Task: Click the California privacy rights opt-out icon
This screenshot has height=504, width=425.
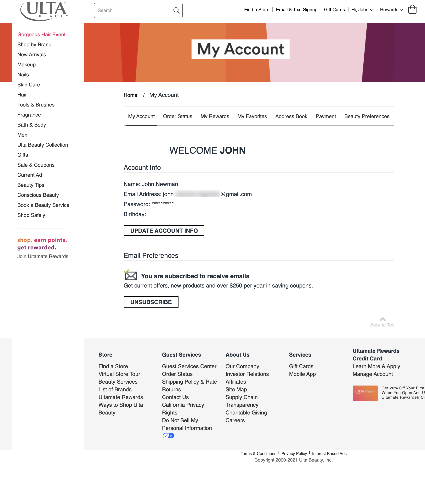Action: click(168, 436)
